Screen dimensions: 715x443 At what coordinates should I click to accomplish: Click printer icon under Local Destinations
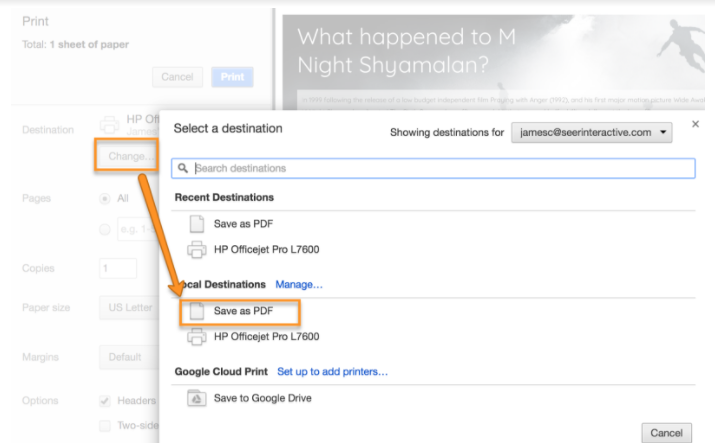[197, 337]
